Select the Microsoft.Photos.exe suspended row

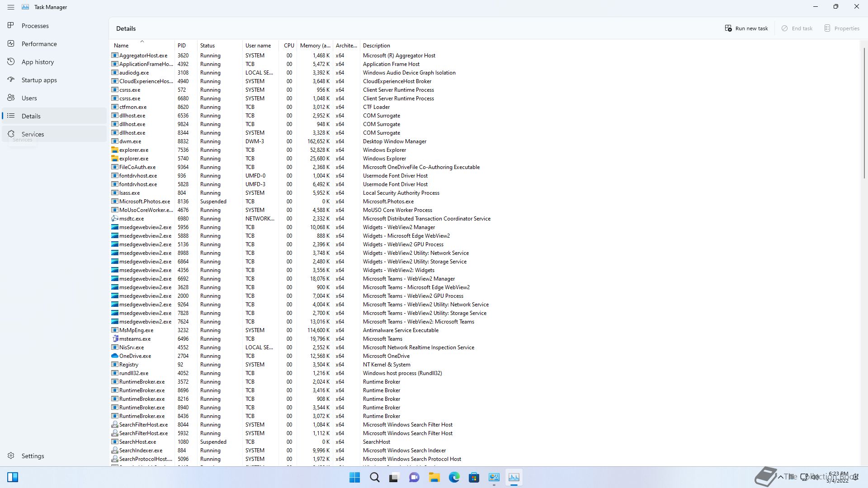(485, 202)
